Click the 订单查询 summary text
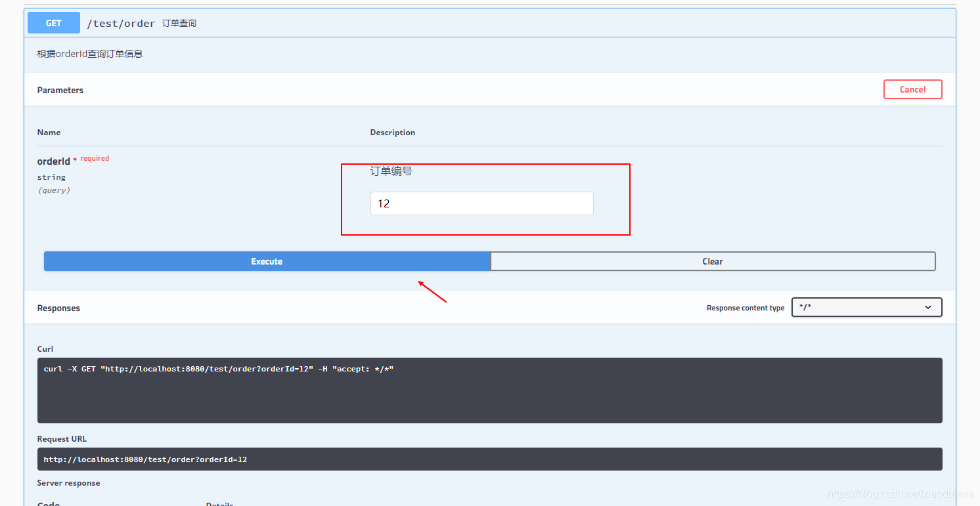 pos(179,24)
